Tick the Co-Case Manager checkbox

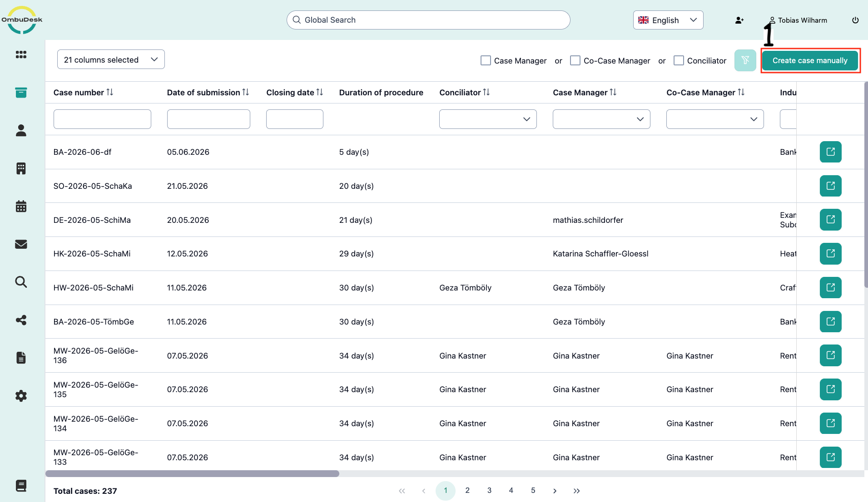(575, 60)
